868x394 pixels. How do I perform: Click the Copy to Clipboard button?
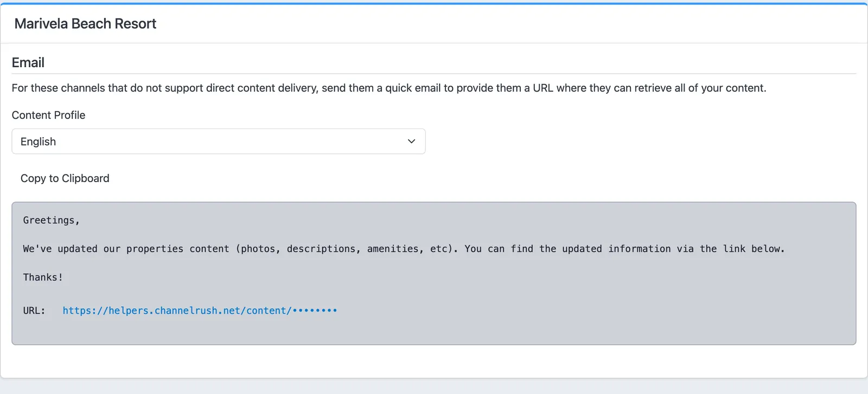point(65,178)
